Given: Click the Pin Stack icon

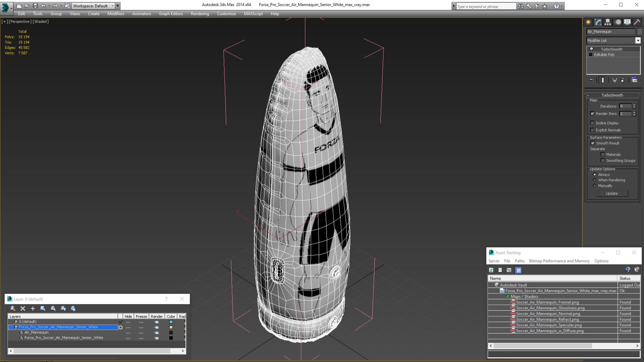Looking at the screenshot, I should pyautogui.click(x=591, y=80).
